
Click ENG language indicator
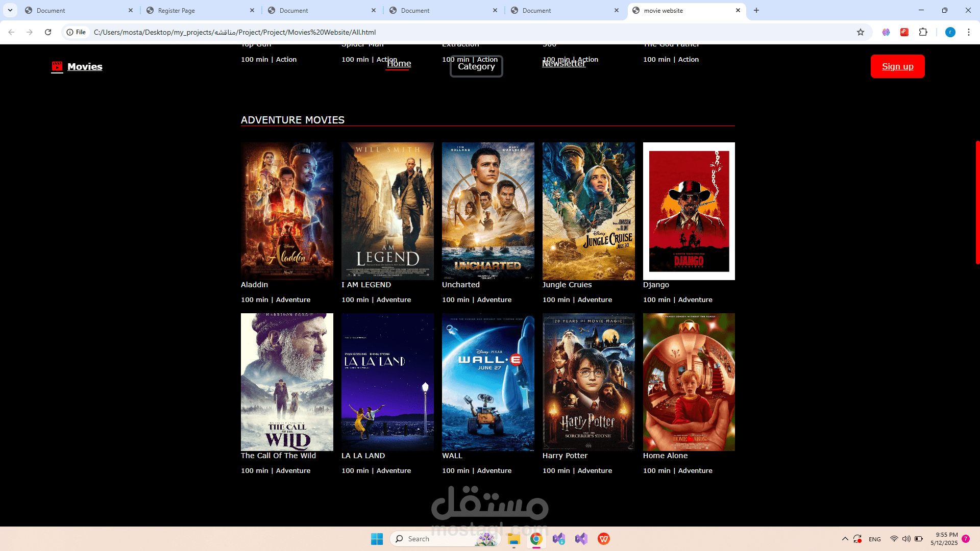click(x=875, y=539)
